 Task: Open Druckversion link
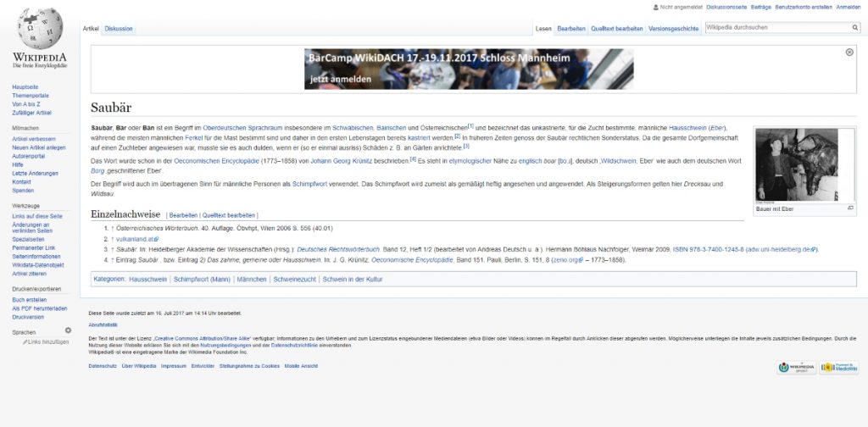click(x=28, y=318)
